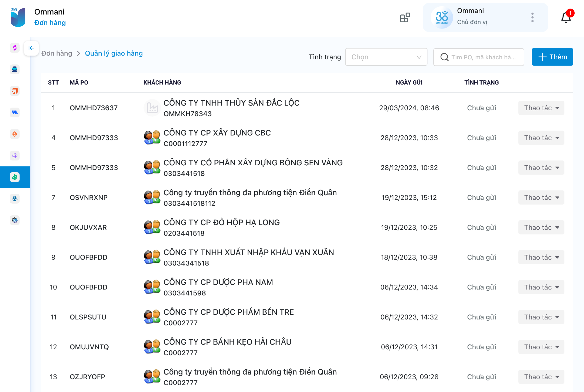
Task: Open the blue zigzag sidebar icon
Action: pyautogui.click(x=15, y=112)
